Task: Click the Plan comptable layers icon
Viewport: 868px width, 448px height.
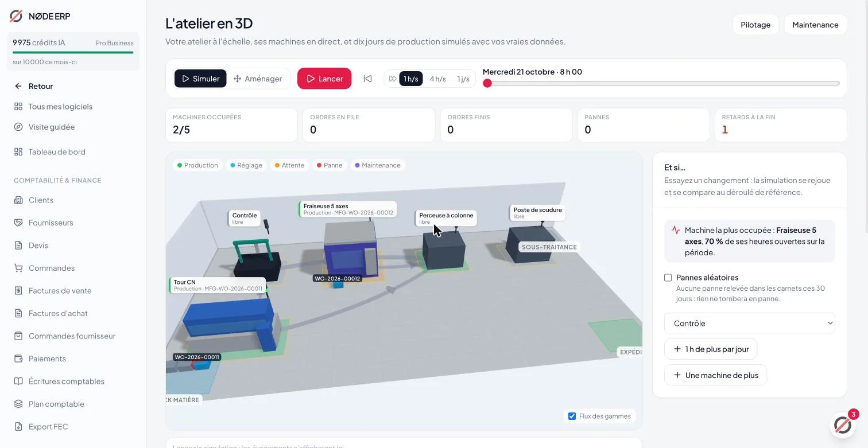Action: click(18, 404)
